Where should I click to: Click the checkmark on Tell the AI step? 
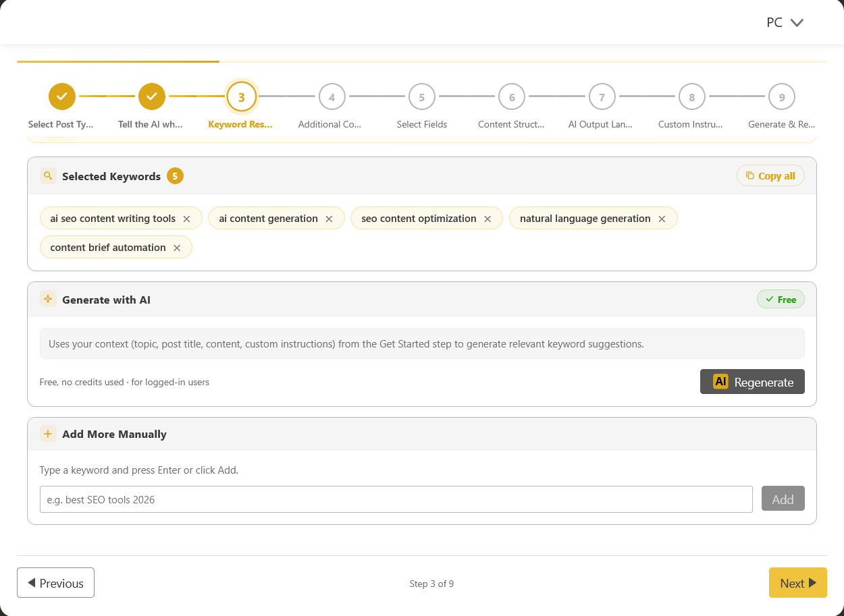[x=151, y=96]
